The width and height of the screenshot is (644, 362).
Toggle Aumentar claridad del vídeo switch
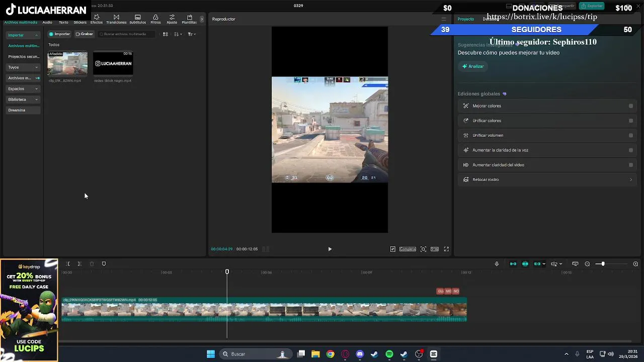pos(631,165)
